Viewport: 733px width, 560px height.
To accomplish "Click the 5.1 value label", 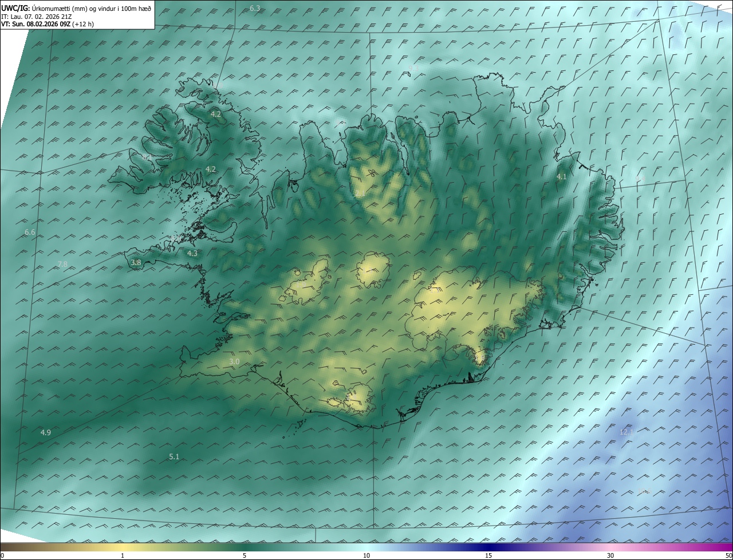I will pyautogui.click(x=174, y=456).
